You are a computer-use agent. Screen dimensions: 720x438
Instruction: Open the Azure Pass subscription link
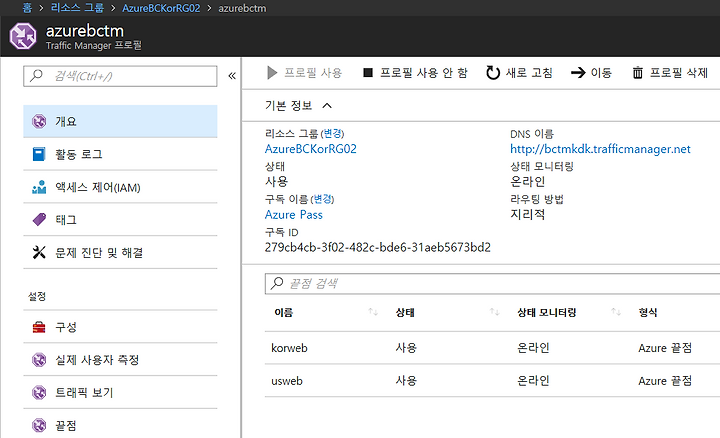[x=293, y=214]
